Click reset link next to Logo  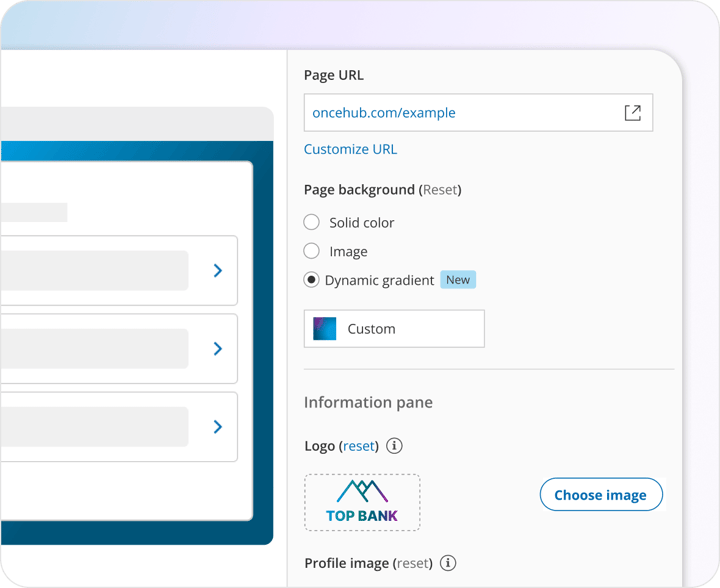click(x=359, y=446)
